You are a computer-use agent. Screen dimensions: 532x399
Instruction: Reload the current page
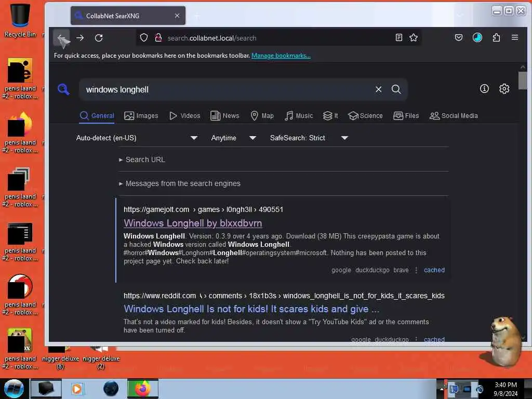click(x=99, y=37)
